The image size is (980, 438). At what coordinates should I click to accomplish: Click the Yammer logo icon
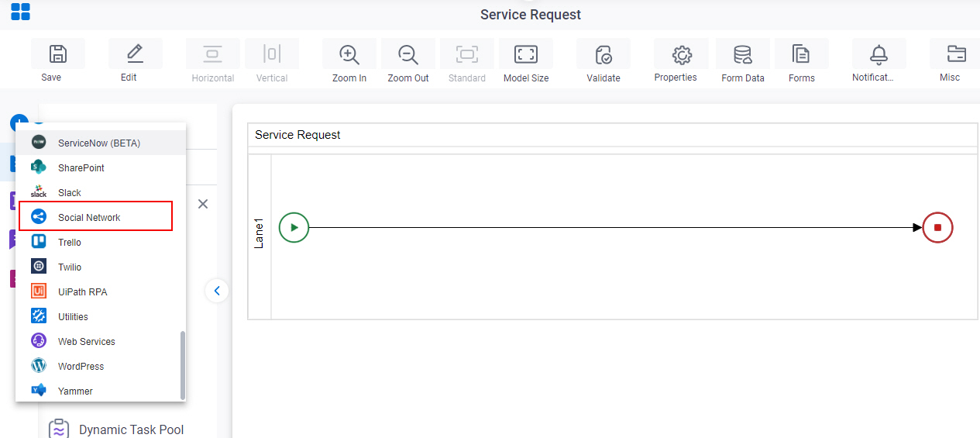tap(39, 391)
